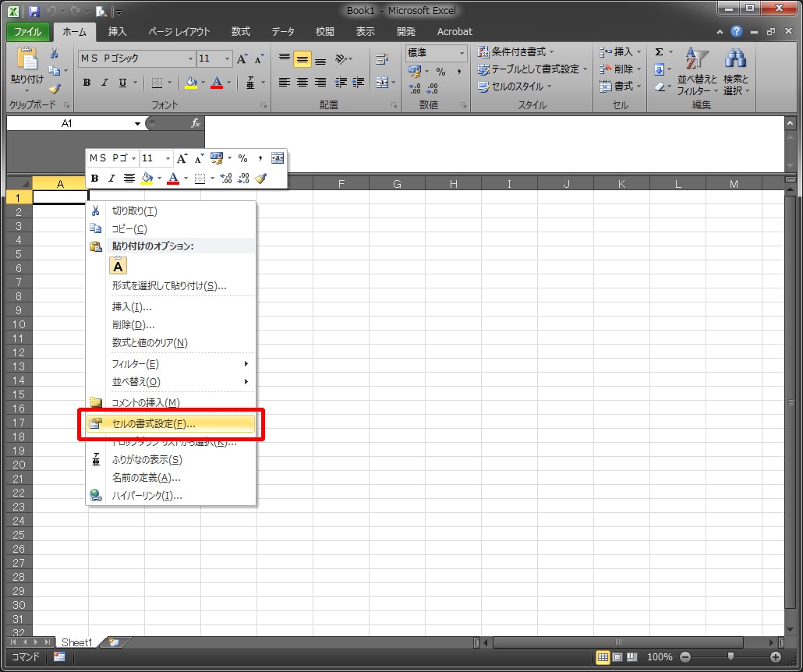The height and width of the screenshot is (672, 803).
Task: Click the ribbon Format Painter brush
Action: click(55, 89)
